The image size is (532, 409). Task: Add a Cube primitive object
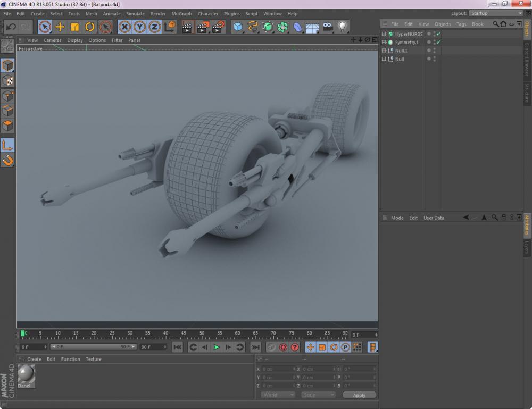(x=238, y=27)
